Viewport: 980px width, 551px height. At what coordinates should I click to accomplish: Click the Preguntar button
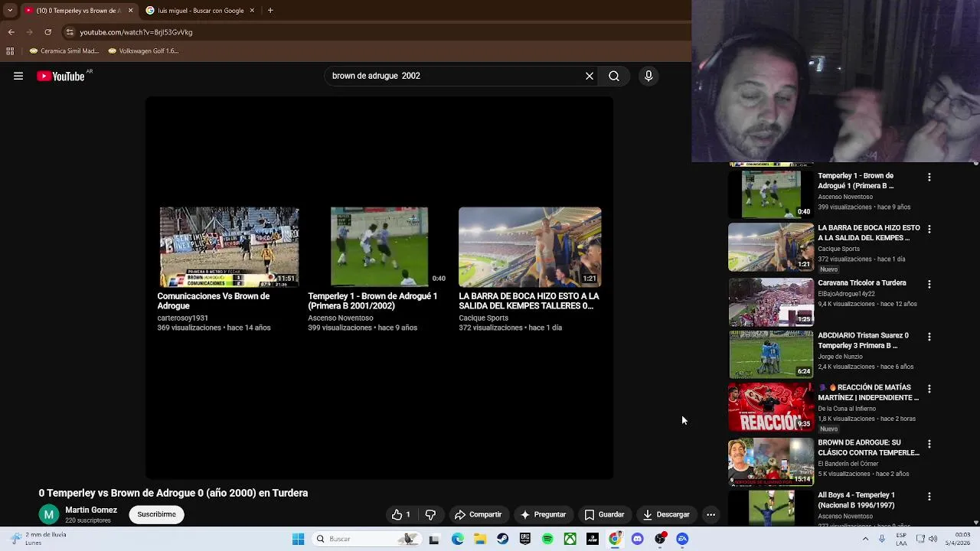pyautogui.click(x=543, y=514)
